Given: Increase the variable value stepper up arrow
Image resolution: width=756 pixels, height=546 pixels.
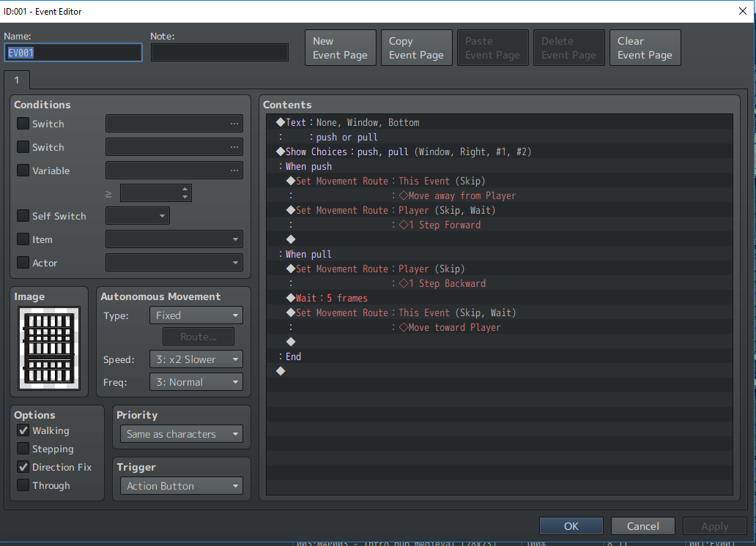Looking at the screenshot, I should pos(185,190).
